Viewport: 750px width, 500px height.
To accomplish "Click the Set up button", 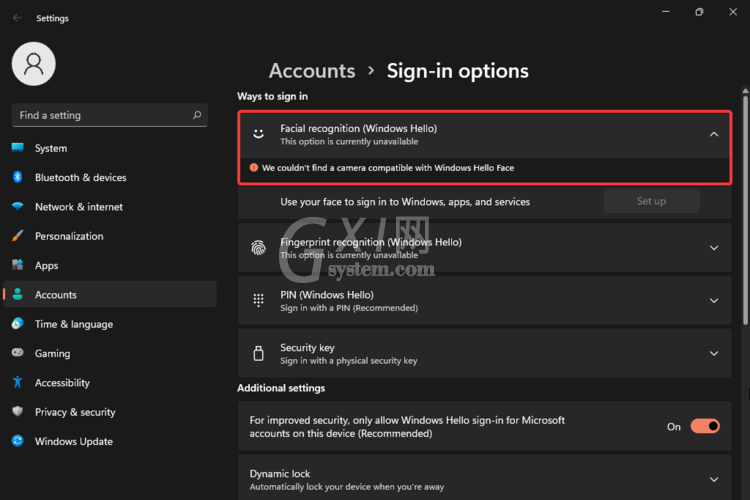I will click(651, 201).
